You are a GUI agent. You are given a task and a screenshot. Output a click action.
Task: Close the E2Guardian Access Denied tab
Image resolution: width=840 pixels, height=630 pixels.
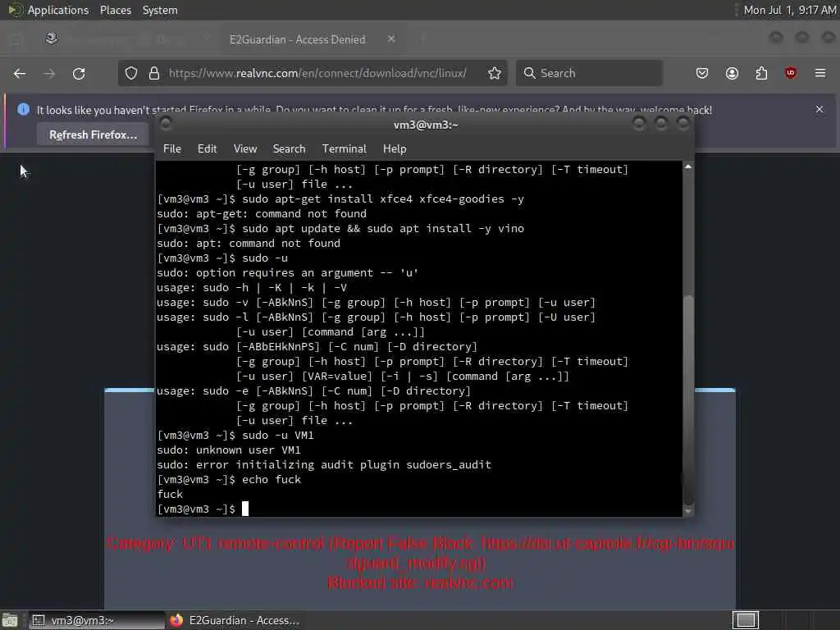click(391, 39)
